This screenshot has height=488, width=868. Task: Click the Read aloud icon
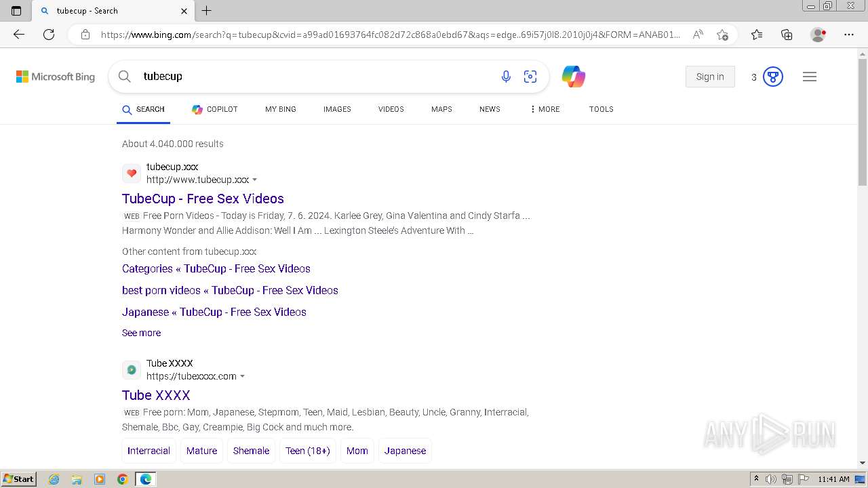tap(698, 35)
